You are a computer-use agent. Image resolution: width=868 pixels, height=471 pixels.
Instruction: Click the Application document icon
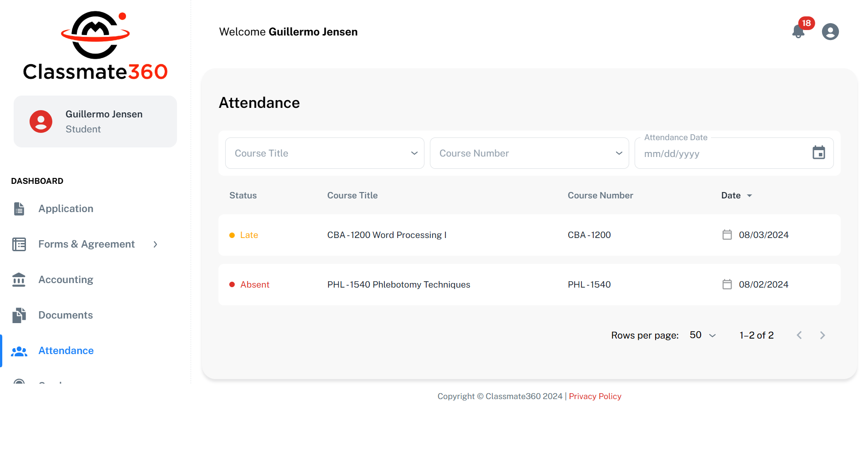[x=19, y=209]
